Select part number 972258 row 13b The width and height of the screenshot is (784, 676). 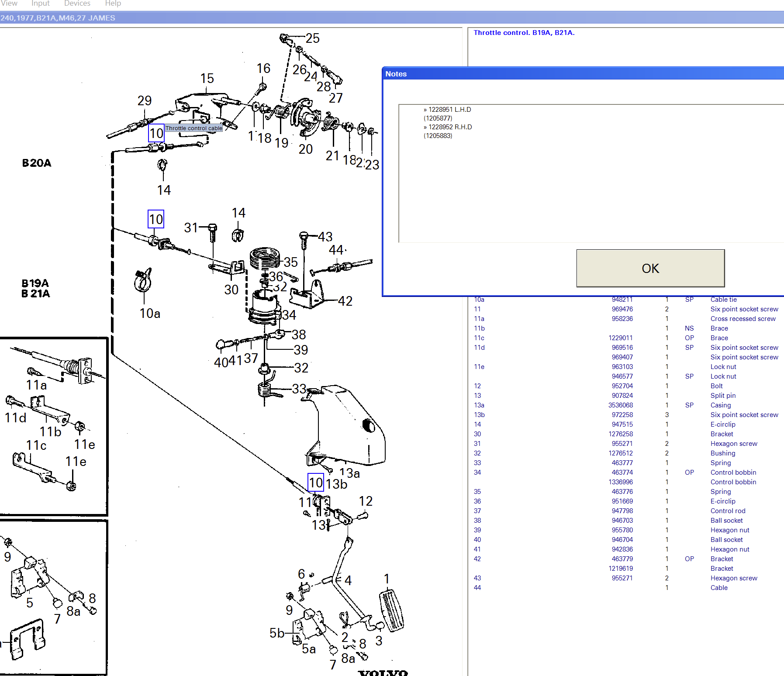tap(622, 415)
